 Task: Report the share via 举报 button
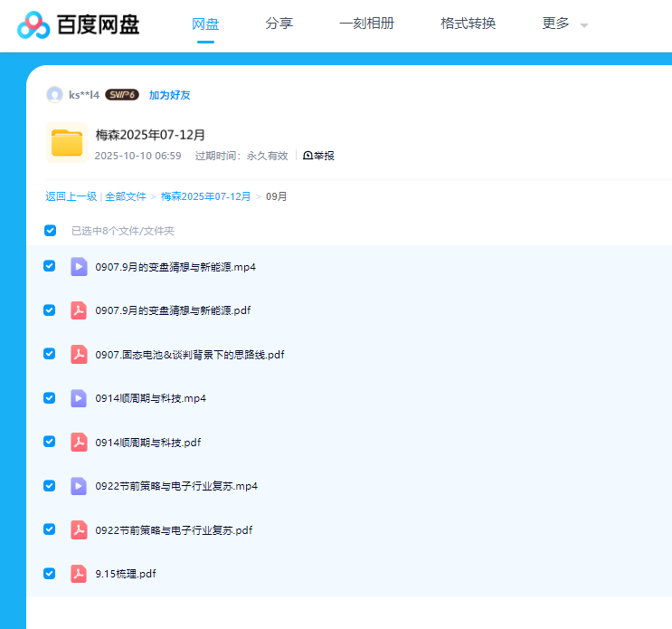click(x=318, y=156)
